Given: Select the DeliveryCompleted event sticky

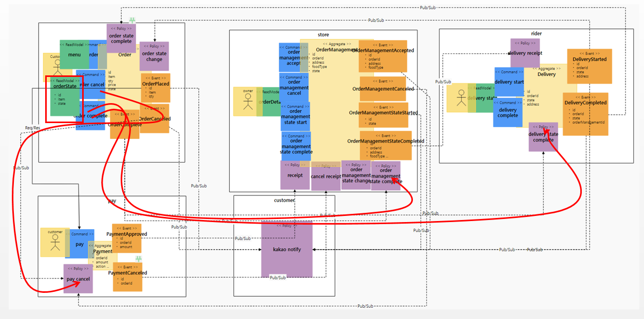Looking at the screenshot, I should point(585,114).
